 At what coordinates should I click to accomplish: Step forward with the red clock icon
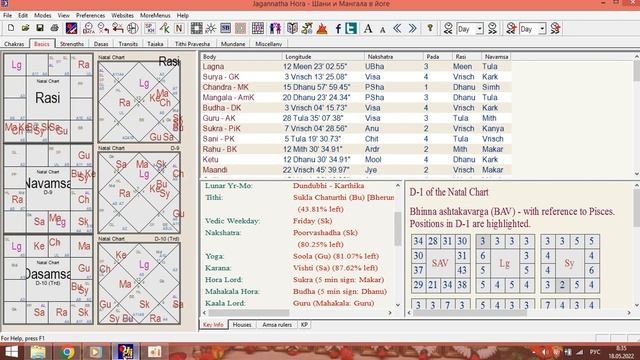(x=555, y=28)
